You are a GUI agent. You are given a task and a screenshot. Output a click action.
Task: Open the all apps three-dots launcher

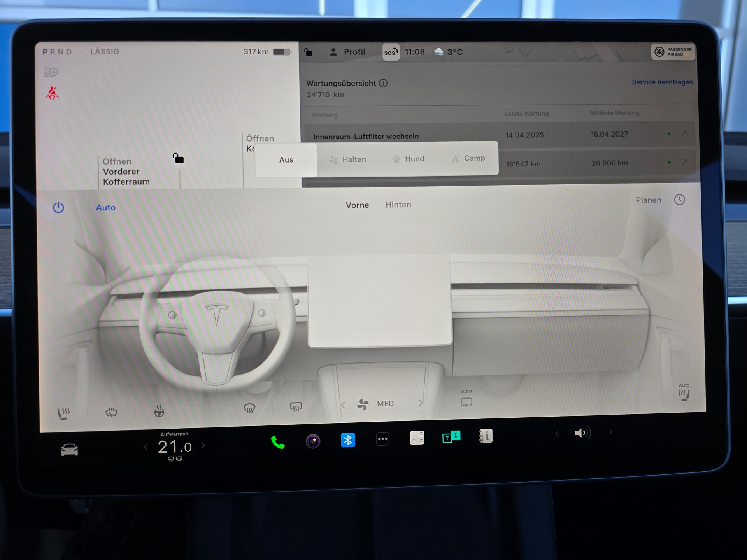point(382,439)
